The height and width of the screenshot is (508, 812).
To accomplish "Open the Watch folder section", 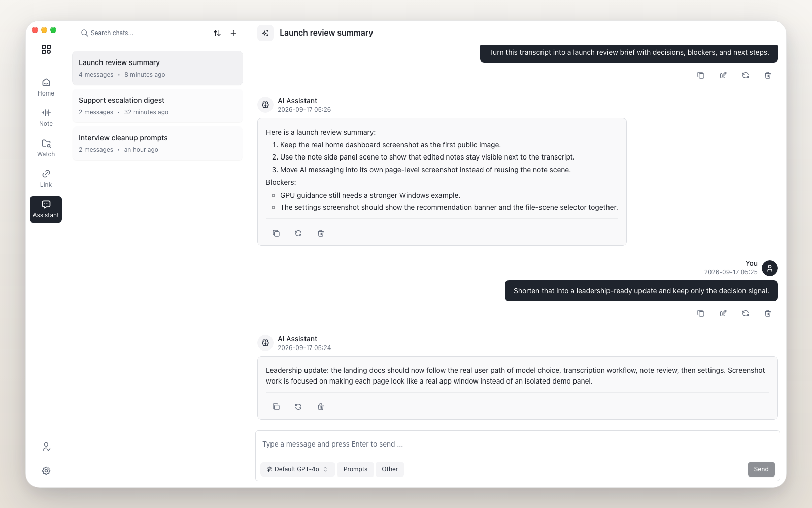I will point(46,148).
